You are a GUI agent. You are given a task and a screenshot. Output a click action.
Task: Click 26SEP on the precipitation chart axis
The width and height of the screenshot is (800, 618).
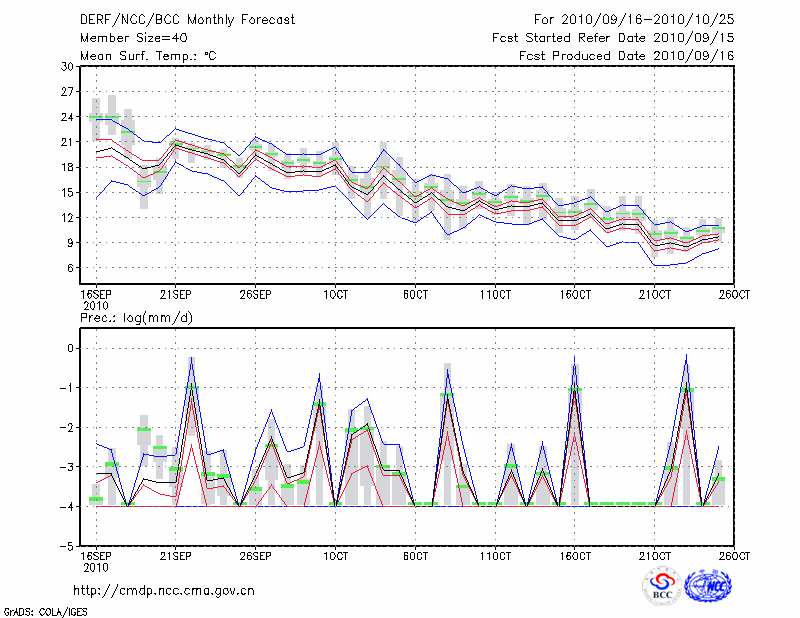(x=255, y=555)
